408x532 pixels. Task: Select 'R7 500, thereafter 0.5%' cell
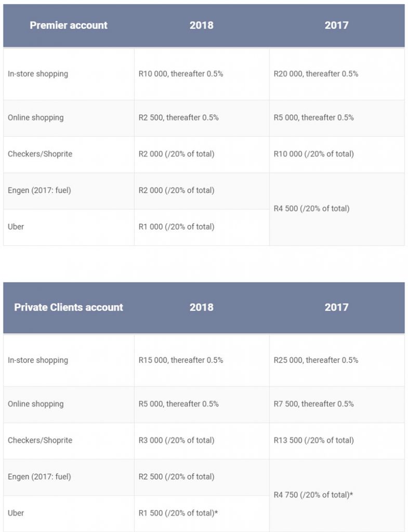click(314, 404)
